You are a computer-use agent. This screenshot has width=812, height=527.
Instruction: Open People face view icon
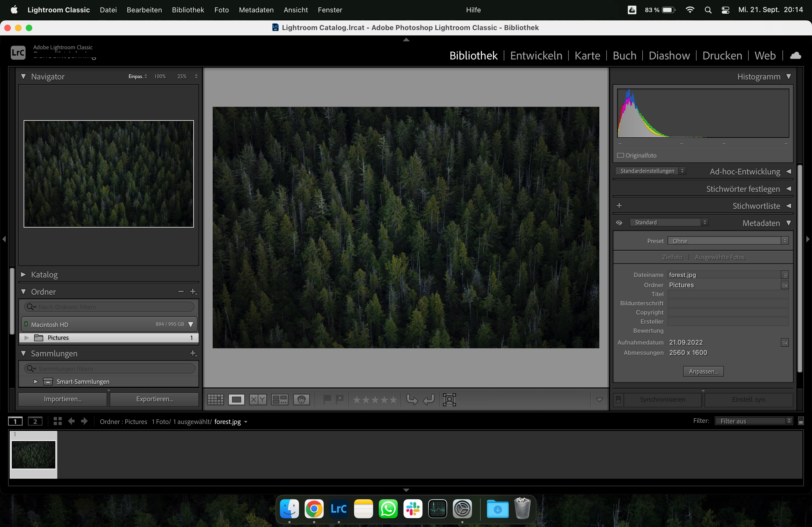pyautogui.click(x=301, y=399)
